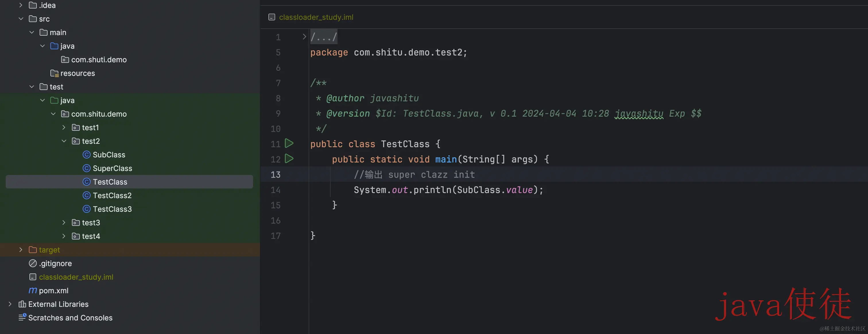Screen dimensions: 868x334
Task: Expand the target folder
Action: point(21,249)
